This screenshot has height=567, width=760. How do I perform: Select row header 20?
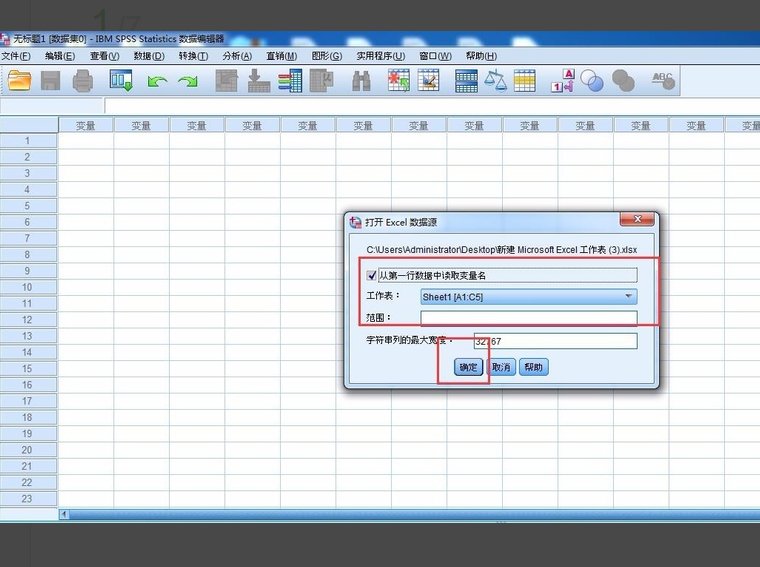29,450
